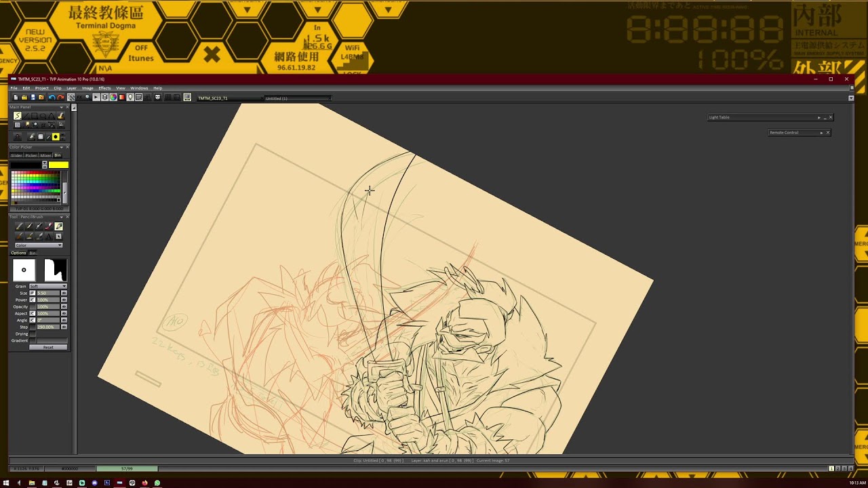
Task: Toggle the Opacity connection box
Action: tap(32, 306)
